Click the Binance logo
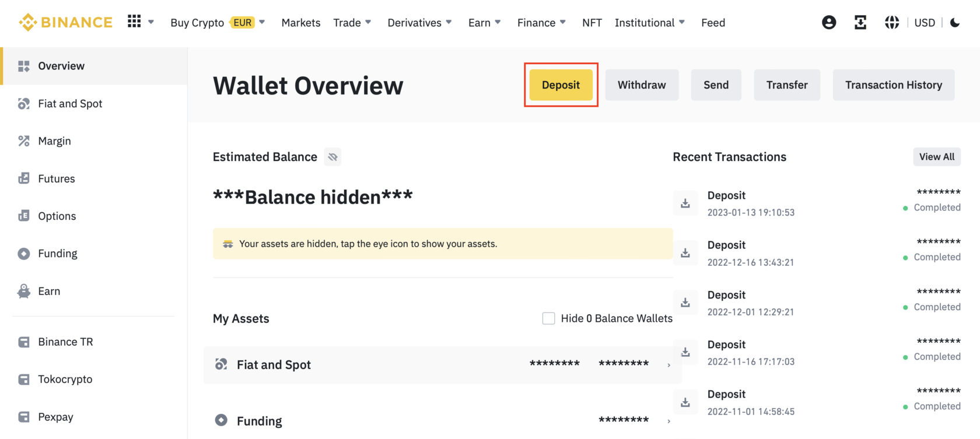 pyautogui.click(x=65, y=22)
